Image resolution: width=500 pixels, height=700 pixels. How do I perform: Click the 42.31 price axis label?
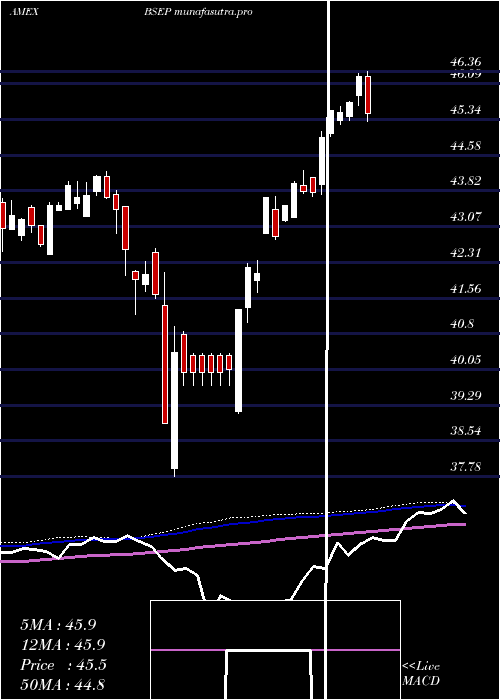[465, 252]
